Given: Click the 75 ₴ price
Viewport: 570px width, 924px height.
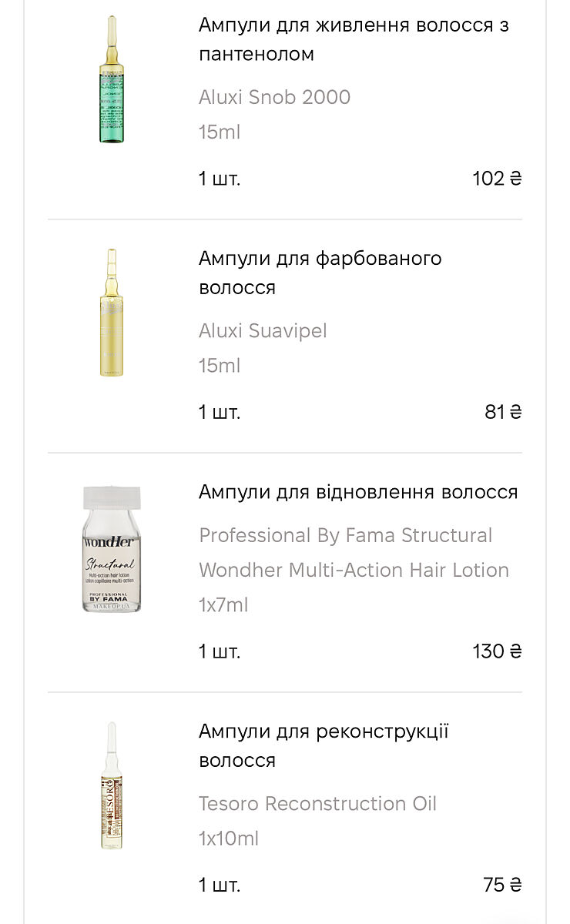Looking at the screenshot, I should (502, 885).
